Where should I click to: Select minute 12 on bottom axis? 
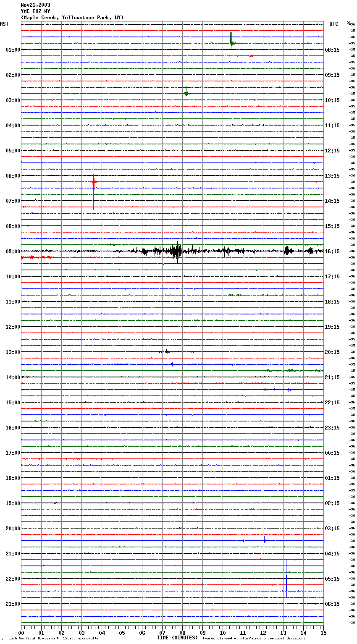263,633
